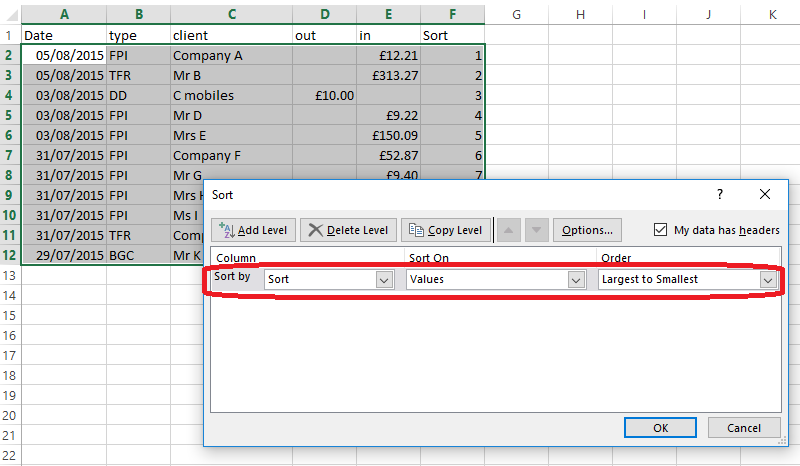The height and width of the screenshot is (466, 800).
Task: Confirm sorting with the OK button
Action: tap(660, 428)
